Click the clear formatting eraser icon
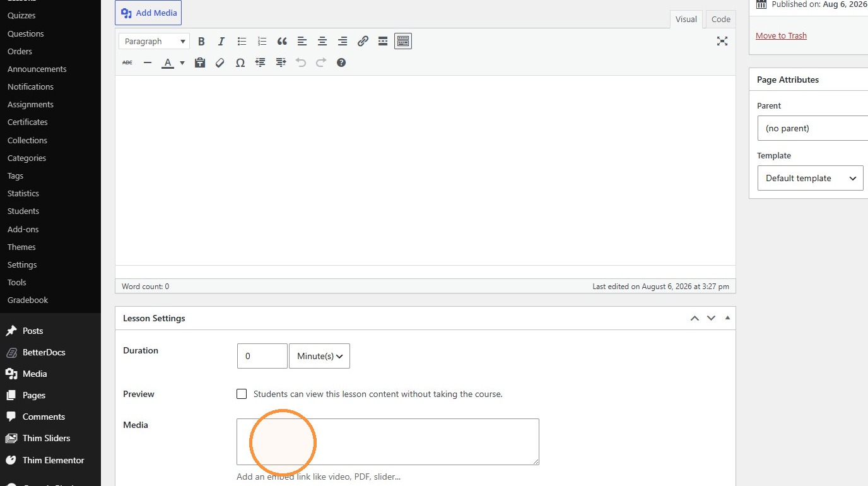Viewport: 868px width, 486px height. (x=220, y=62)
